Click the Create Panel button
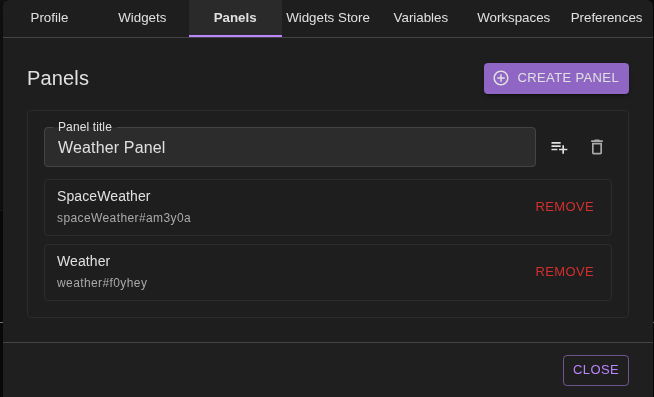The height and width of the screenshot is (397, 654). tap(556, 78)
